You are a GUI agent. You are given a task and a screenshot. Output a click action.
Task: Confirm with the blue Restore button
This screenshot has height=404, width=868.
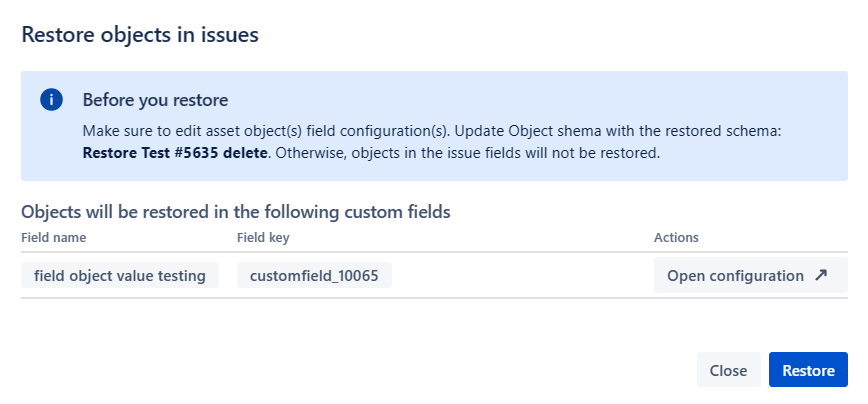[x=808, y=370]
